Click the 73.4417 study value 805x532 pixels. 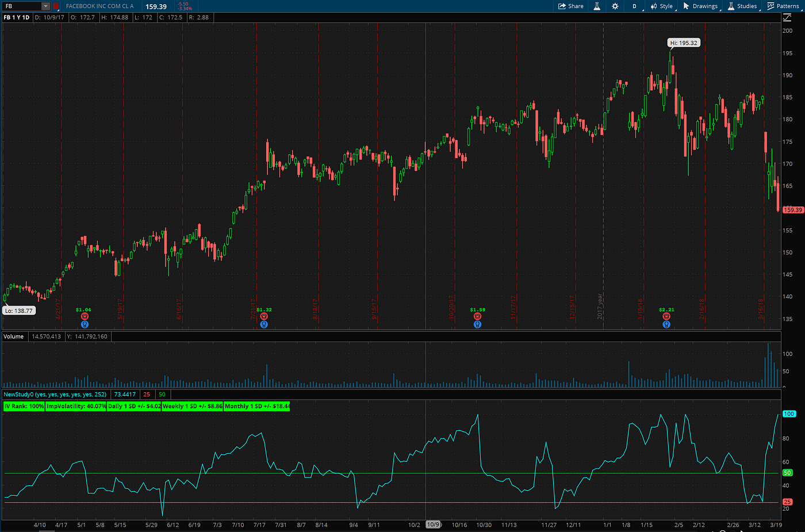(125, 395)
